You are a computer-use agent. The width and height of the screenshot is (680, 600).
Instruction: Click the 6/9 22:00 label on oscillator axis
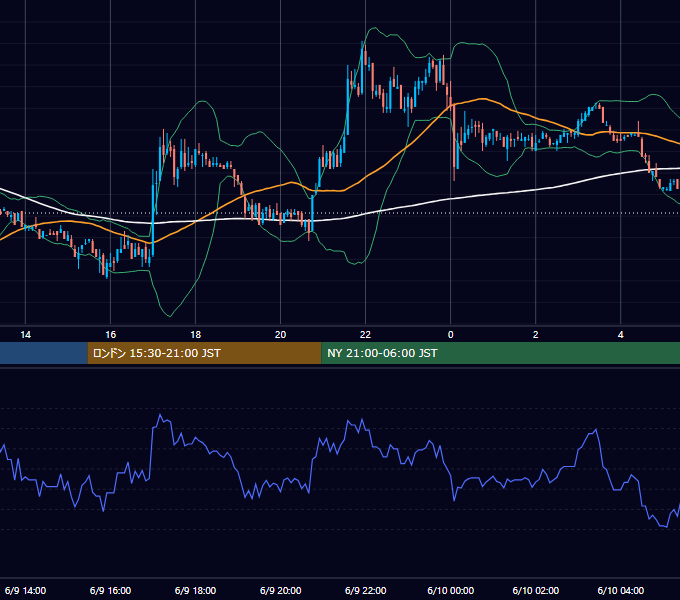tap(366, 590)
